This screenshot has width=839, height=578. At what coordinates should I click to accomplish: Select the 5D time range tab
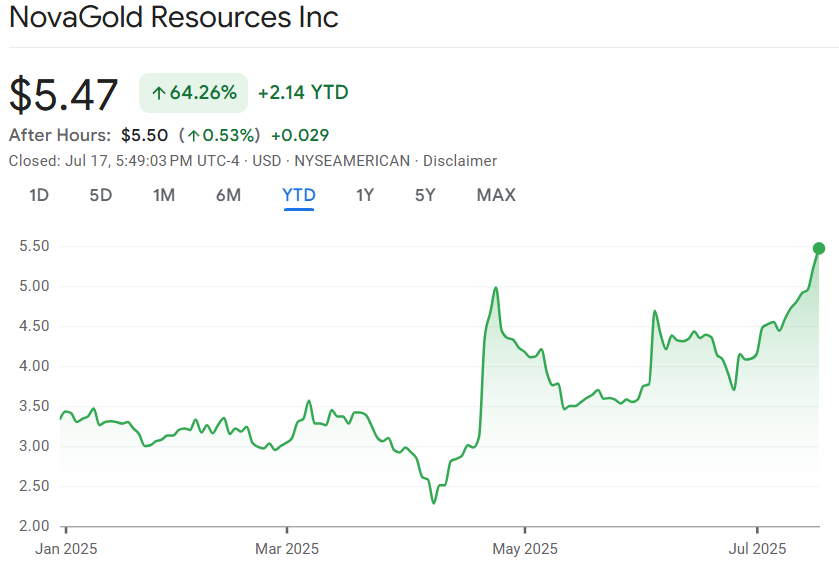tap(101, 195)
